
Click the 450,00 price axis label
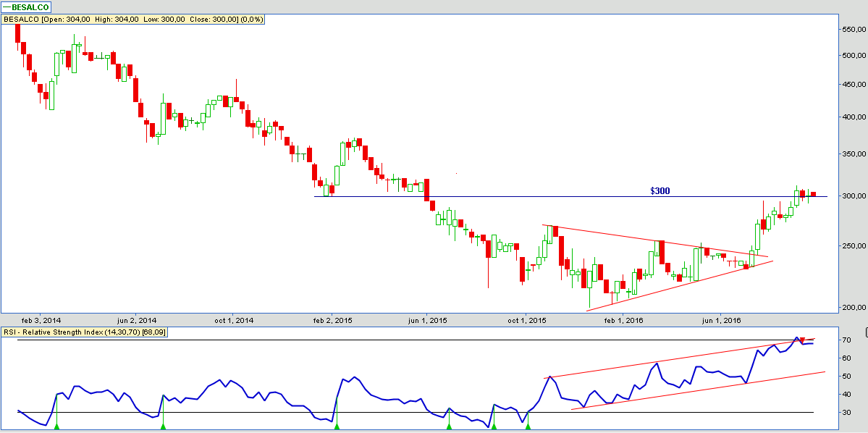tap(854, 85)
